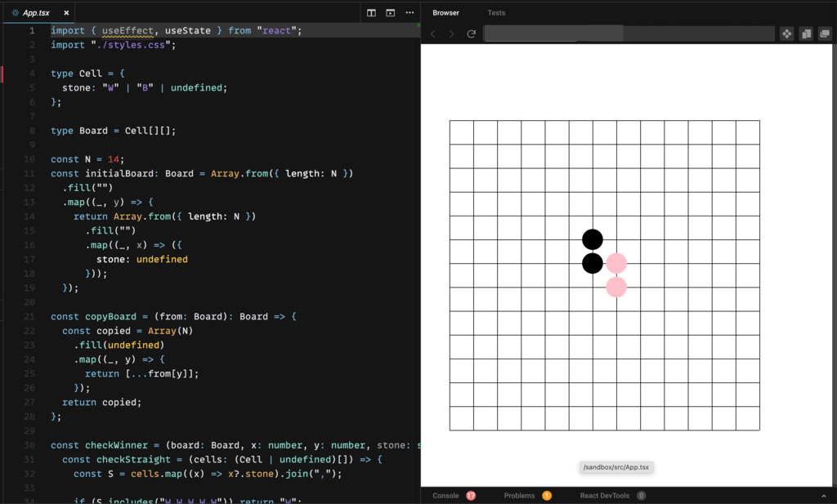Select the App.tsx file tab
837x504 pixels.
tap(35, 13)
